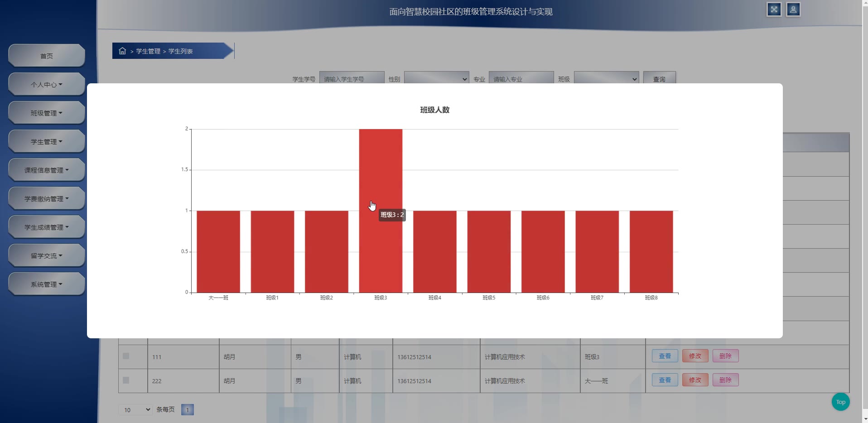The image size is (868, 423).
Task: Click 查看 for student 111
Action: coord(665,356)
